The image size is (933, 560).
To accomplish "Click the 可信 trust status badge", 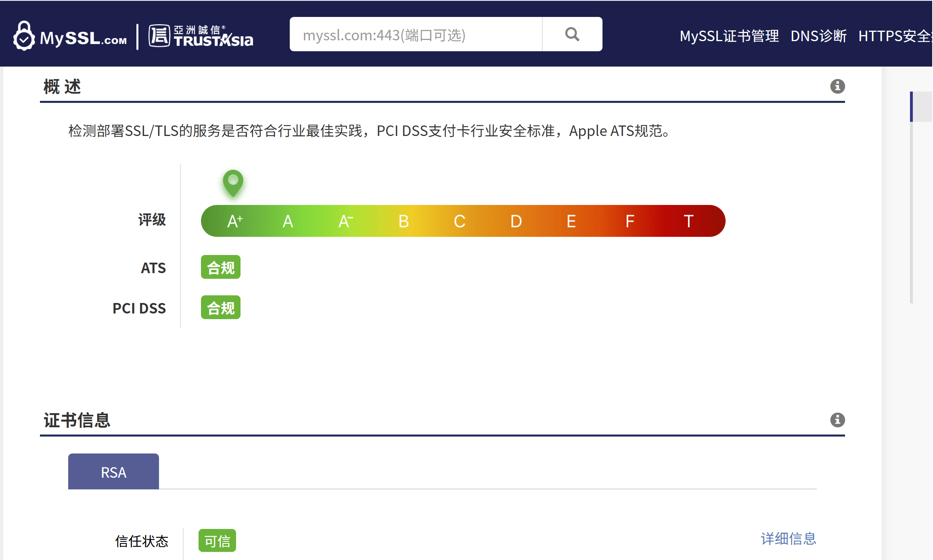I will (x=217, y=541).
